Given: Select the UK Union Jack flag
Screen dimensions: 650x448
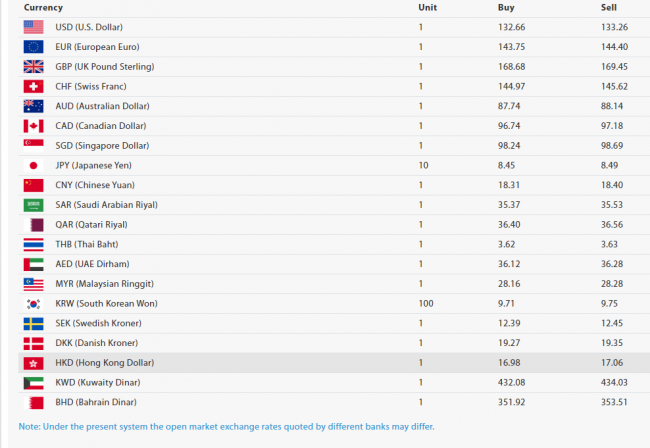Looking at the screenshot, I should click(33, 67).
